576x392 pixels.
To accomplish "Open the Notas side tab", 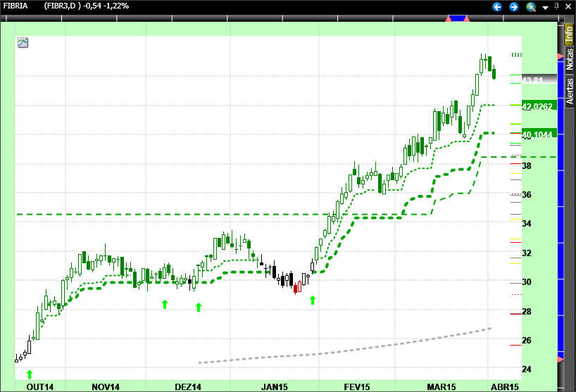I will click(x=569, y=58).
